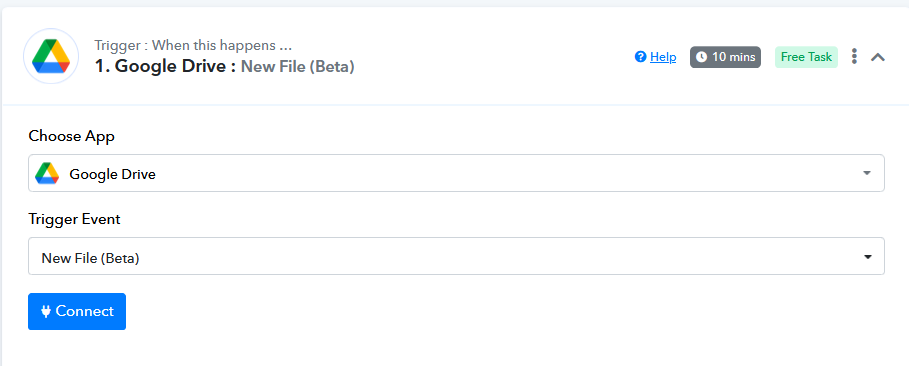Click the Trigger Event label

tap(74, 219)
